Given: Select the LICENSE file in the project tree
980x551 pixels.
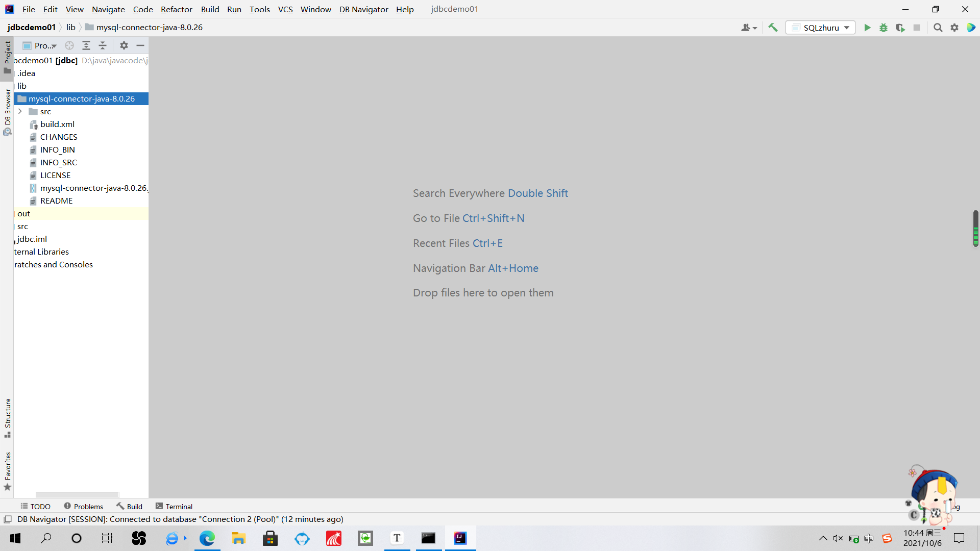Looking at the screenshot, I should pyautogui.click(x=55, y=175).
